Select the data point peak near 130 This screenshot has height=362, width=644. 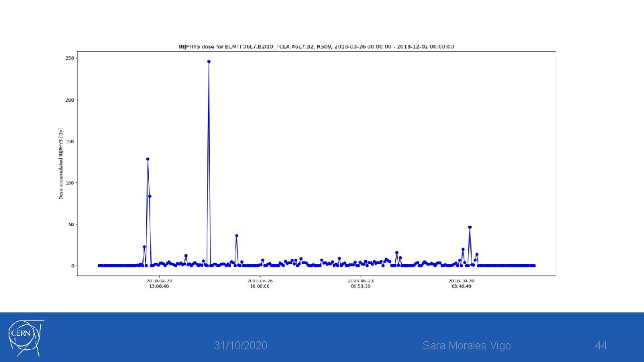click(x=148, y=159)
